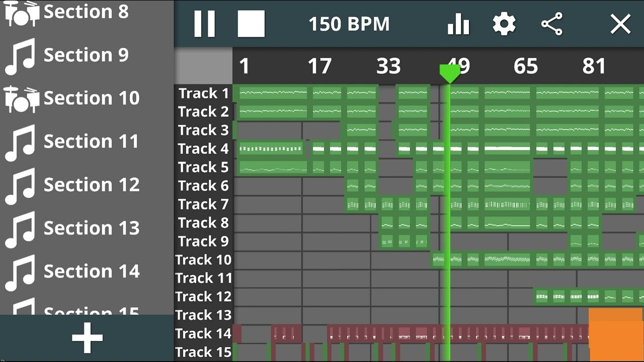Select the Track 5 header
The image size is (644, 362).
click(x=203, y=167)
